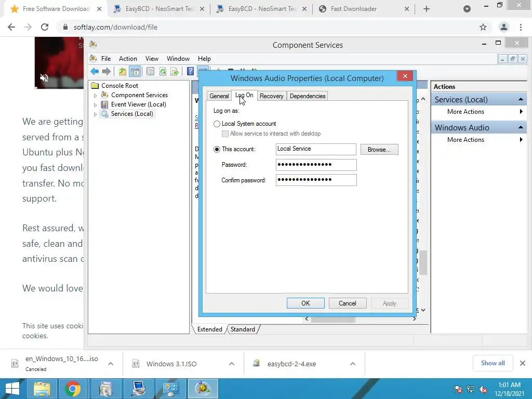Click the softlay.com address bar
This screenshot has width=532, height=399.
pyautogui.click(x=268, y=27)
